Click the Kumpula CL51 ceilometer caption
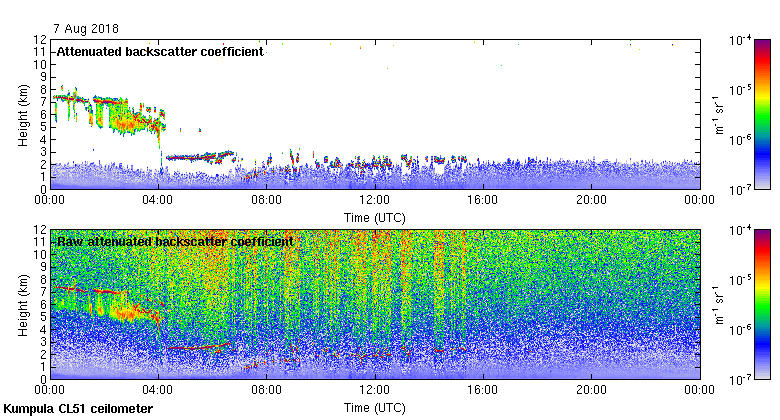Screen dimensions: 780x420 [78, 409]
